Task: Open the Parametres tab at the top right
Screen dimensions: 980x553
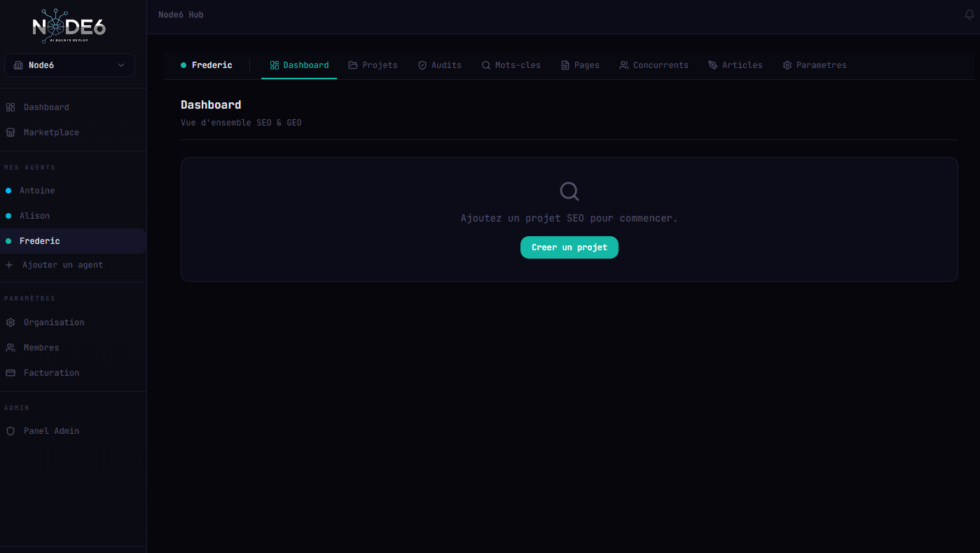Action: coord(815,64)
